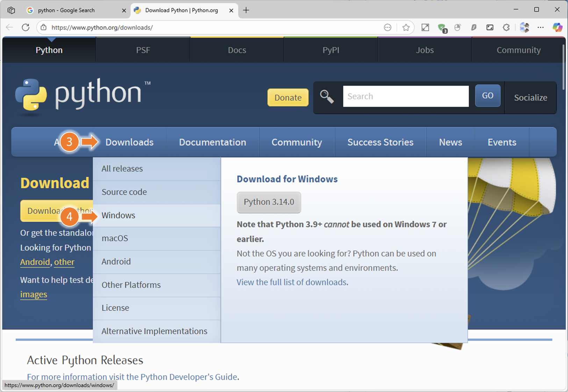Open the split screen icon
This screenshot has width=568, height=392.
(490, 27)
